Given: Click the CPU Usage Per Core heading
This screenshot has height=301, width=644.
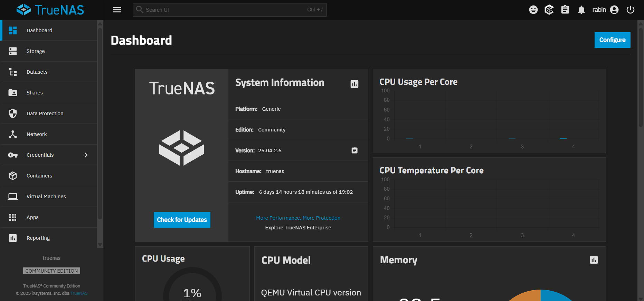Looking at the screenshot, I should [418, 82].
